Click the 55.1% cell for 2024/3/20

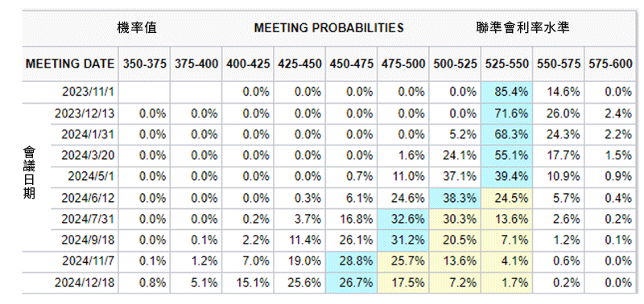coord(506,155)
